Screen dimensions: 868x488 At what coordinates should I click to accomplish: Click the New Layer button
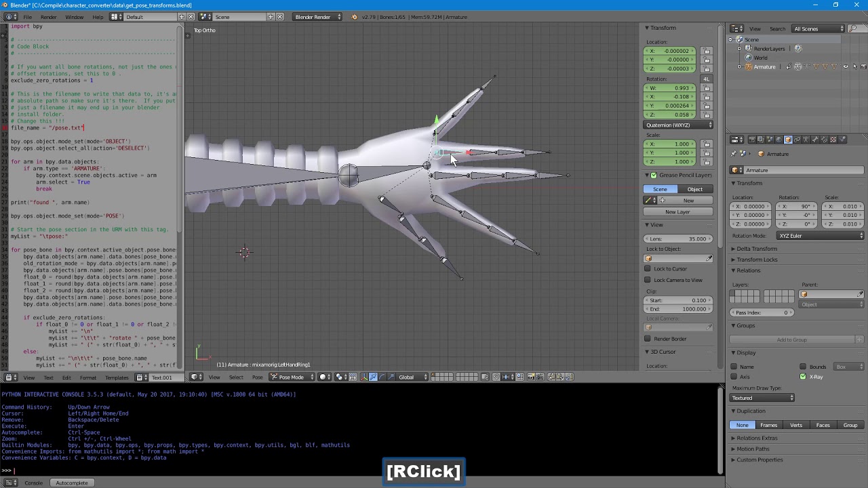[677, 211]
